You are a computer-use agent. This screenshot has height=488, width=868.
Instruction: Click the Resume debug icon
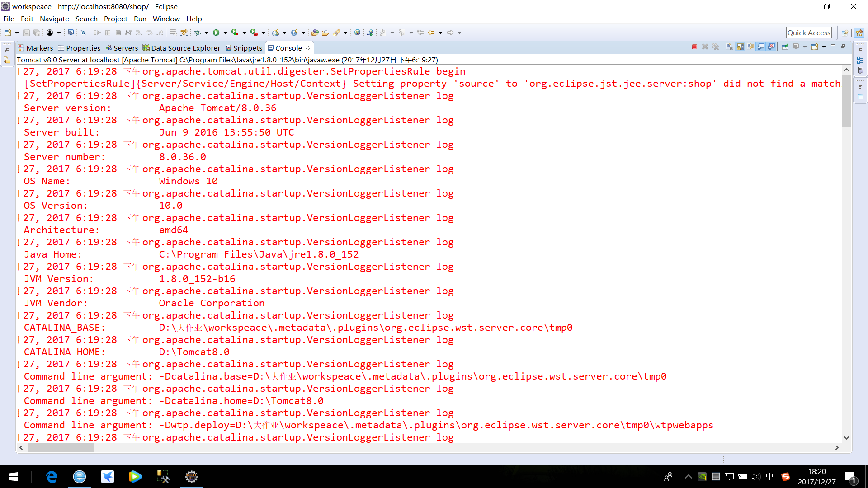coord(97,33)
